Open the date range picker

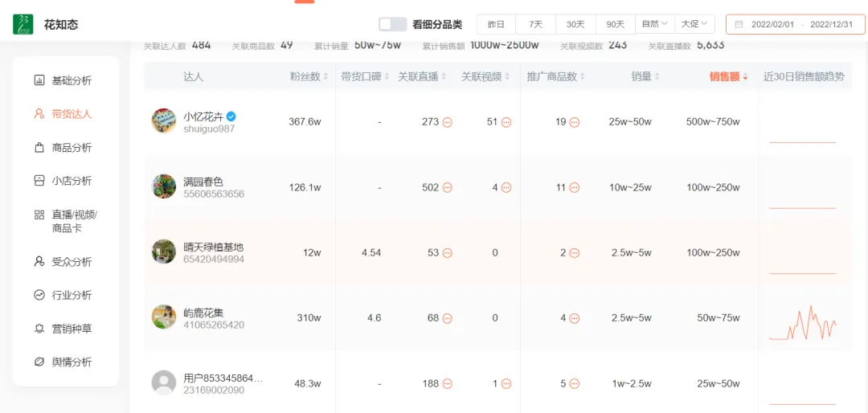pos(795,24)
